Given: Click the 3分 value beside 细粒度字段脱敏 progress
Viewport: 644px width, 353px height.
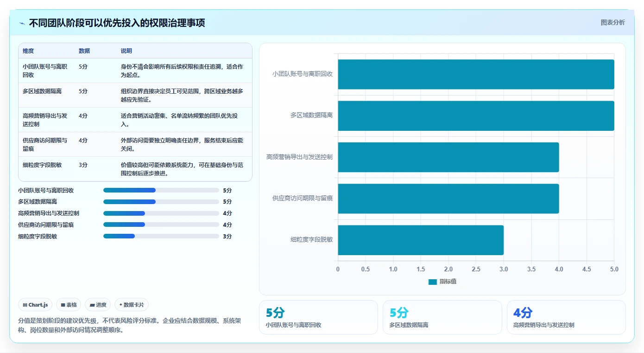Looking at the screenshot, I should click(x=227, y=236).
